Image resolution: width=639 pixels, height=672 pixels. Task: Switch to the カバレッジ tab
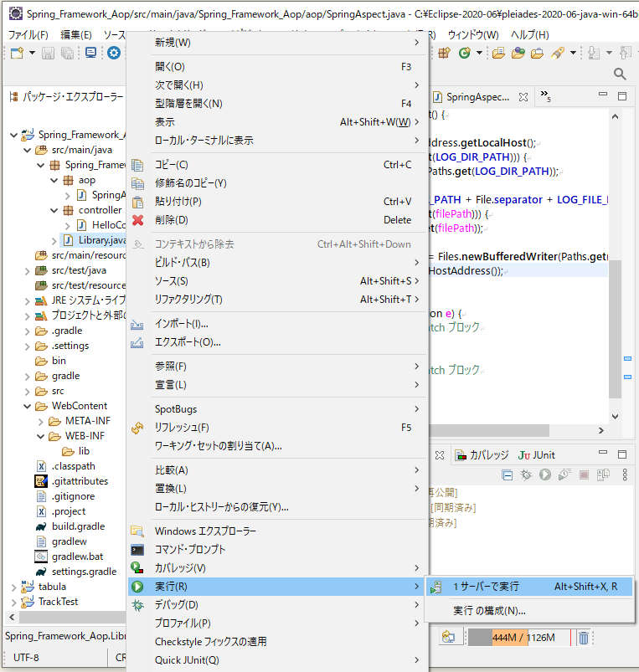(482, 455)
